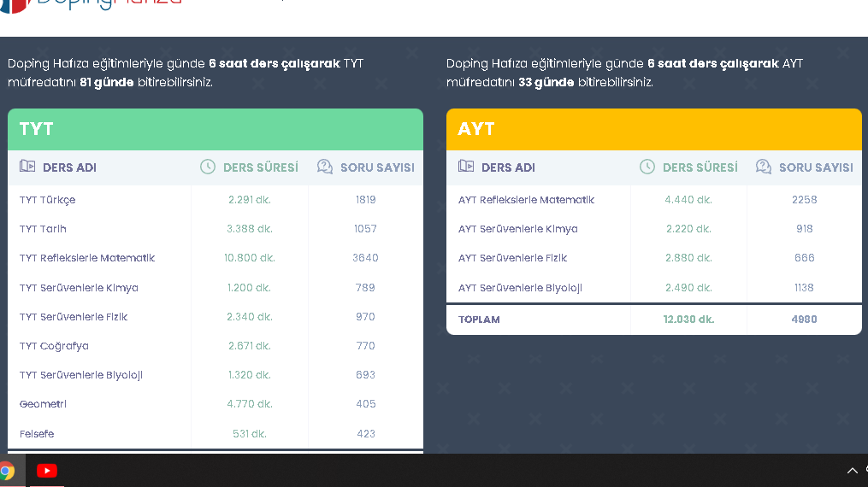Select the green TYT card header
Viewport: 868px width, 487px height.
(216, 129)
